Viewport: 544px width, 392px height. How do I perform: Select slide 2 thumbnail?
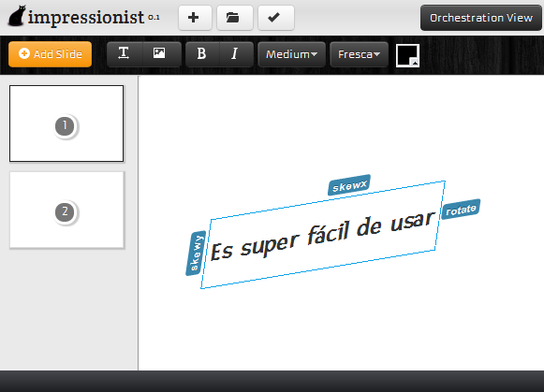[x=66, y=211]
